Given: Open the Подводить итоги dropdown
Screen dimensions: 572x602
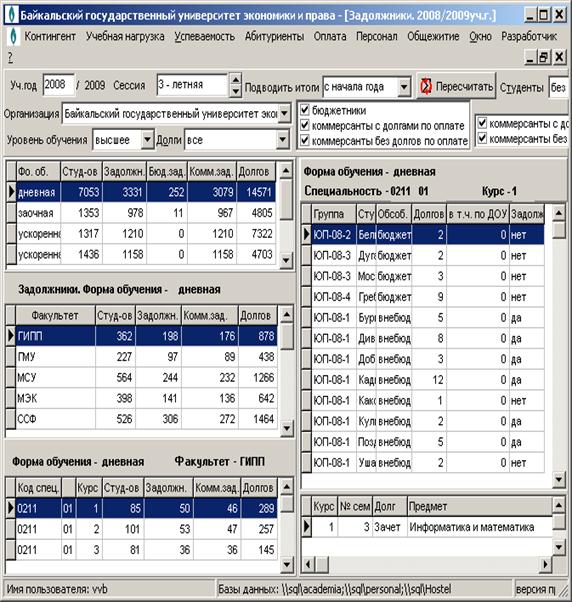Looking at the screenshot, I should (404, 87).
